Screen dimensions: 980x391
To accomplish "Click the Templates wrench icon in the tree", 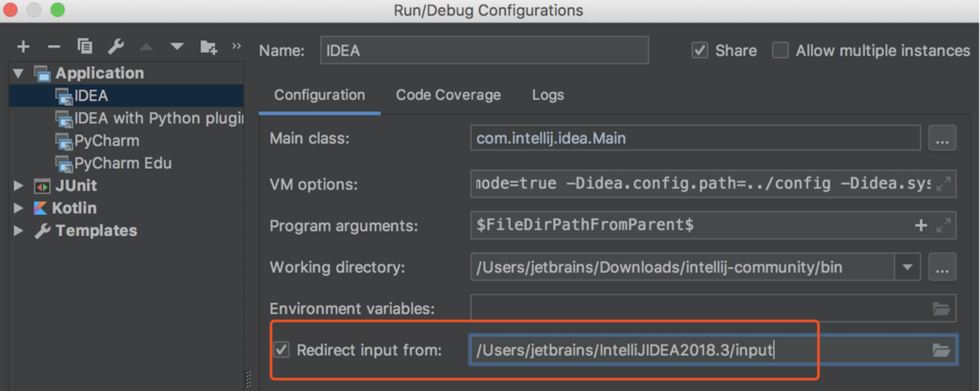I will pos(42,231).
